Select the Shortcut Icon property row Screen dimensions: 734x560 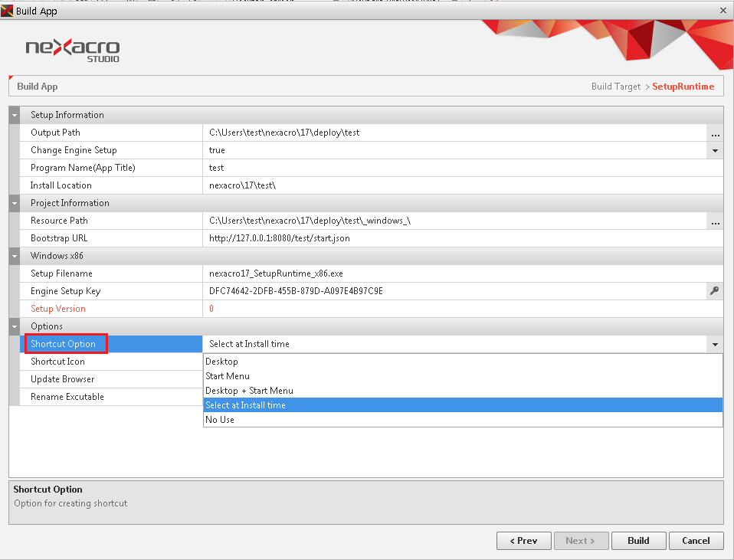107,362
